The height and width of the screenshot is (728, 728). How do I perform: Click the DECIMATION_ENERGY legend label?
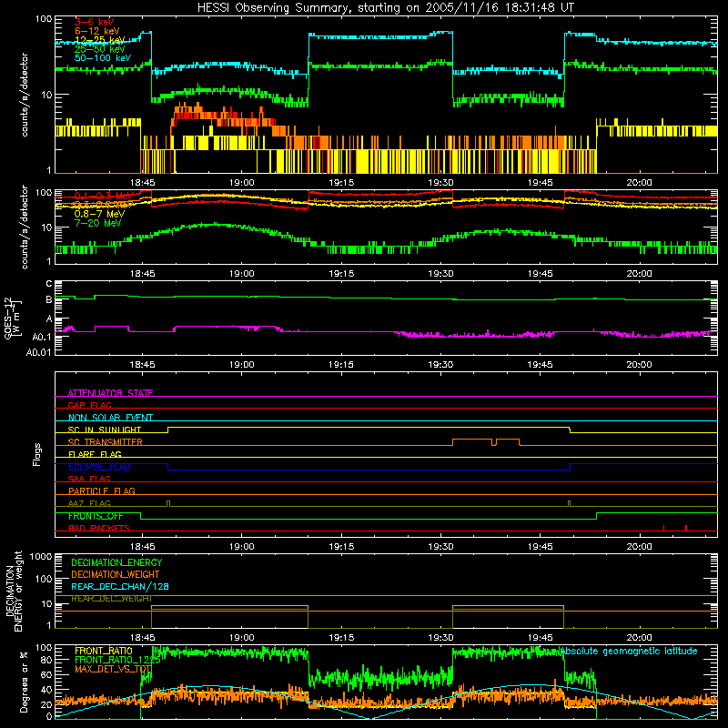coord(116,562)
